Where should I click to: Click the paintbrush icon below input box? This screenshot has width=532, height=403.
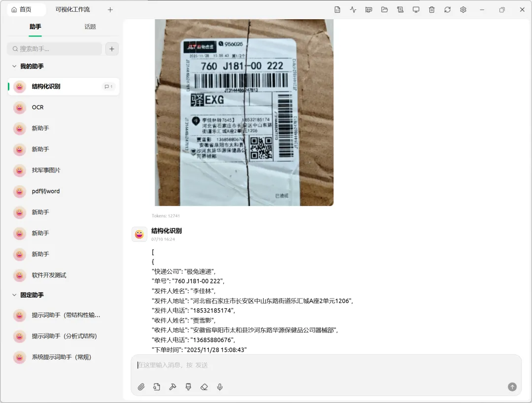(x=188, y=387)
